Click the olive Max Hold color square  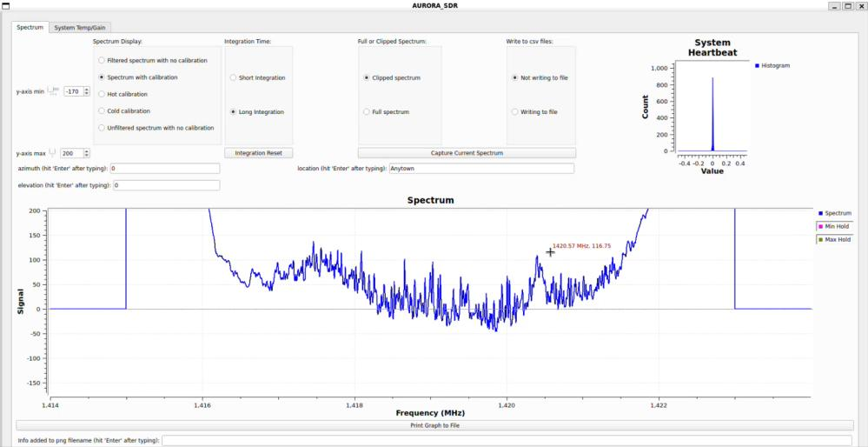pyautogui.click(x=820, y=240)
